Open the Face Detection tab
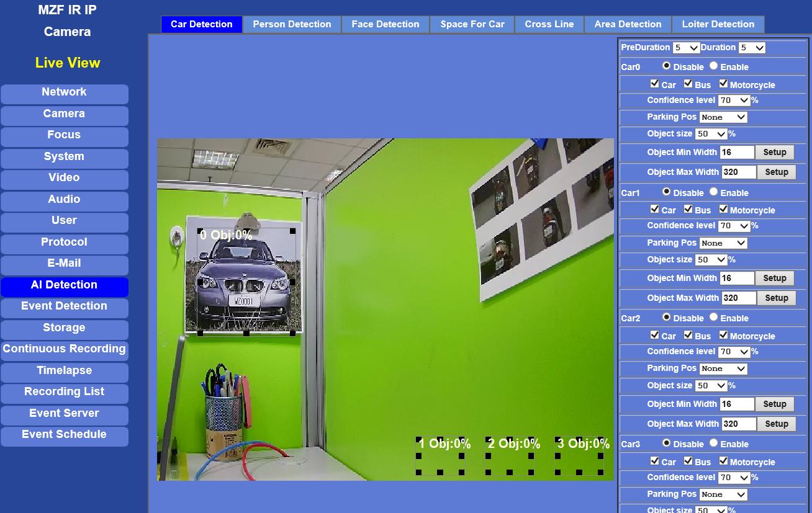 point(386,24)
